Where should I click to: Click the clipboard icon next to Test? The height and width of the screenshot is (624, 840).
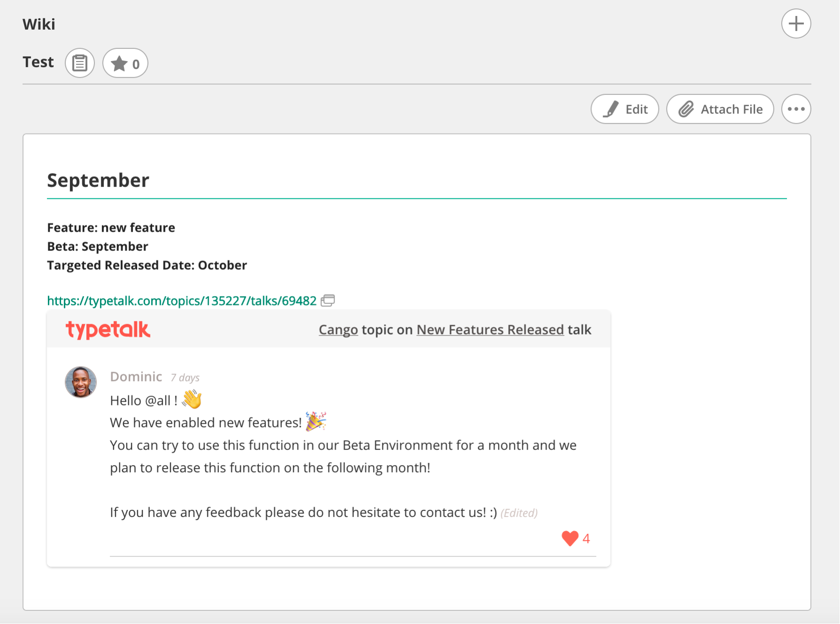click(80, 63)
